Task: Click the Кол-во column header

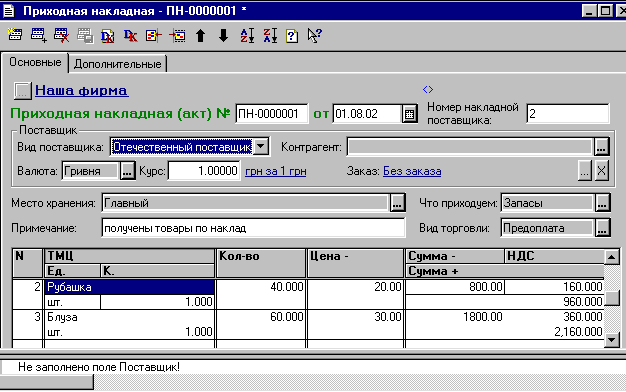Action: (x=261, y=263)
